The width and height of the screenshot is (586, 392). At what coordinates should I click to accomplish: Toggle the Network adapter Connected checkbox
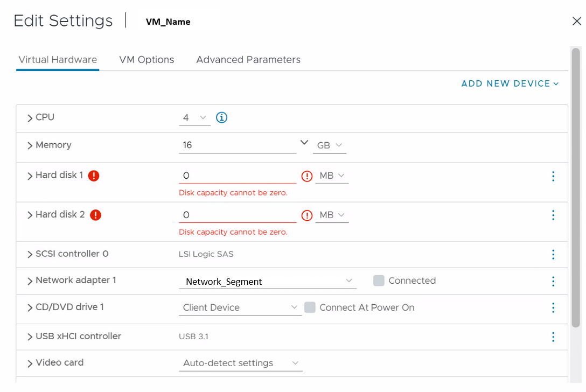[x=379, y=281]
